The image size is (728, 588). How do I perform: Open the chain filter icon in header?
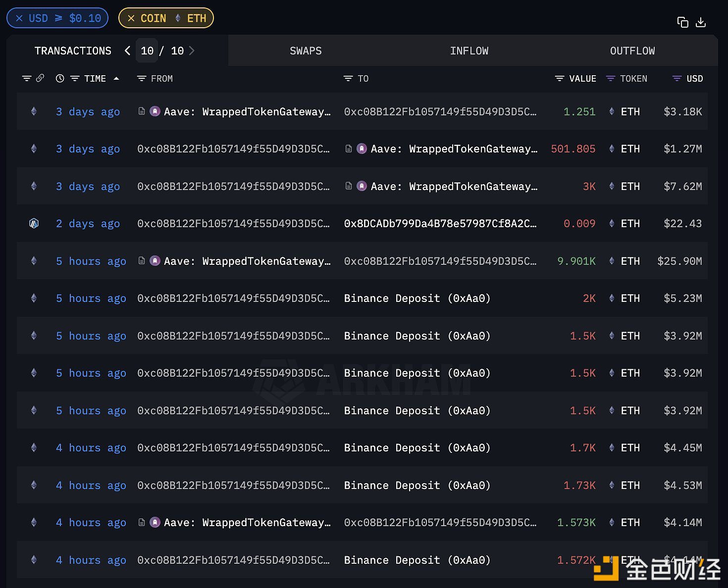[27, 78]
